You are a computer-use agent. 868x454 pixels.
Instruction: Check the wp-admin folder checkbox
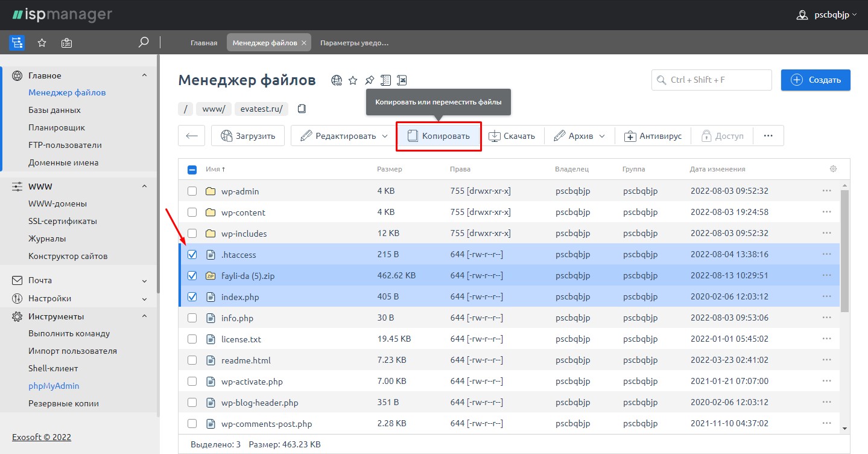192,191
